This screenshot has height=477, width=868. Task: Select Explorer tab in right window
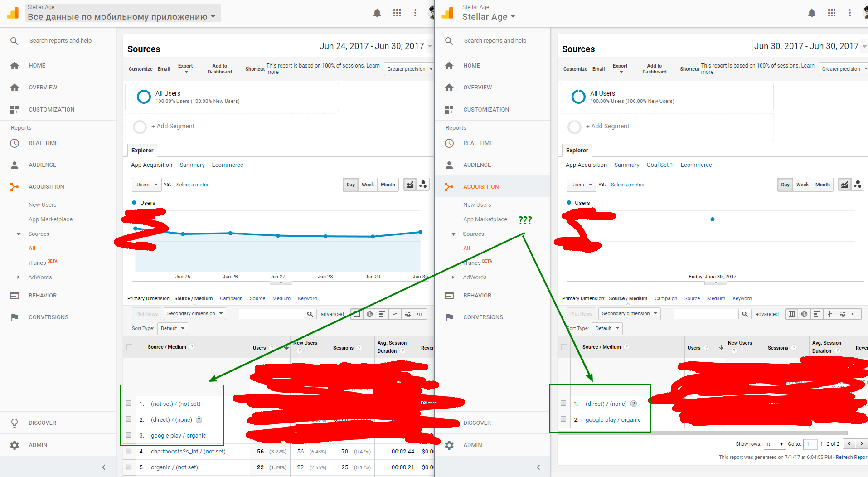coord(577,151)
